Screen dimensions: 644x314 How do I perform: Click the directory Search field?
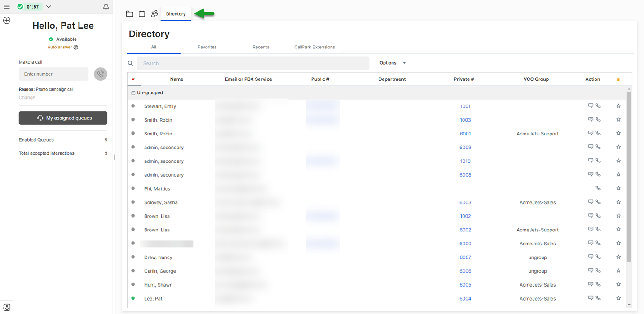click(253, 63)
